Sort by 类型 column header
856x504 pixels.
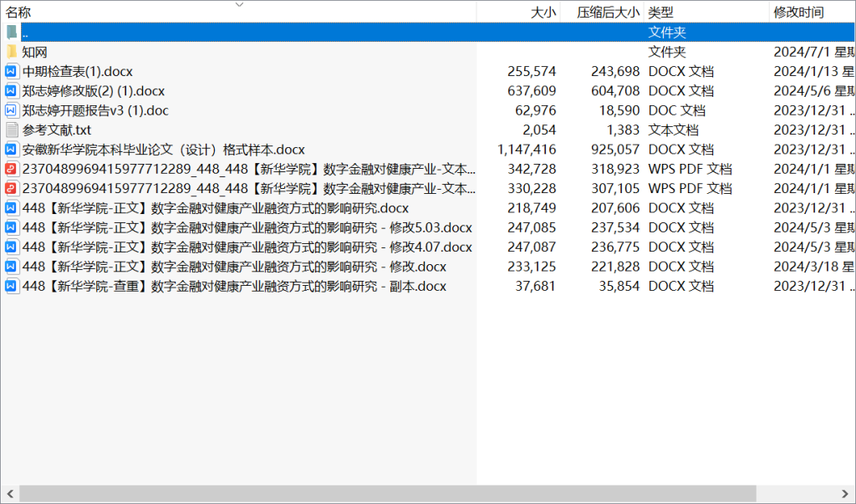coord(660,13)
